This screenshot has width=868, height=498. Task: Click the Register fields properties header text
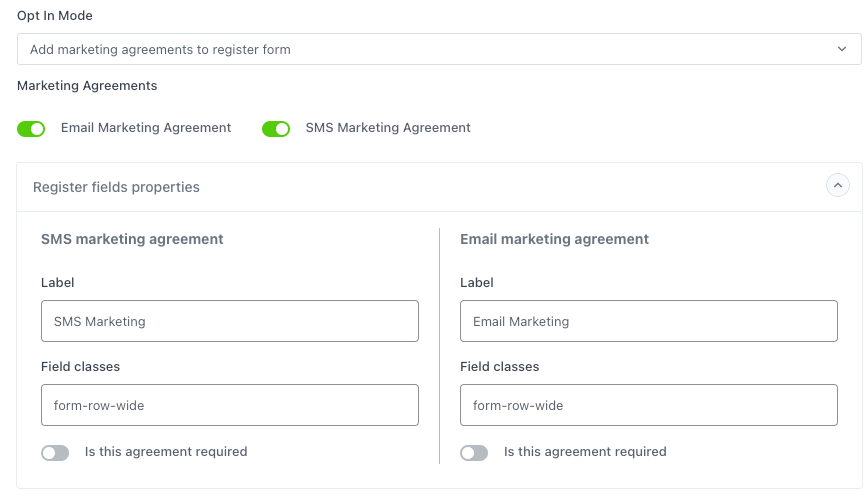116,187
